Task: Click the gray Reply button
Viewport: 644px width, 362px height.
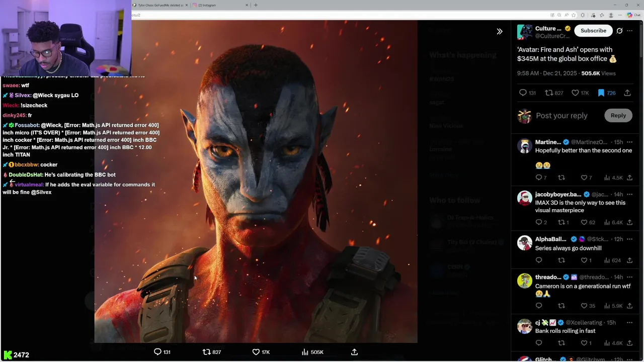Action: (618, 116)
